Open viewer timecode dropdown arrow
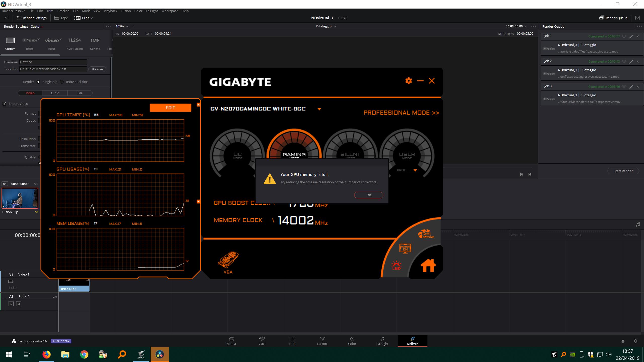The width and height of the screenshot is (644, 362). pyautogui.click(x=525, y=26)
